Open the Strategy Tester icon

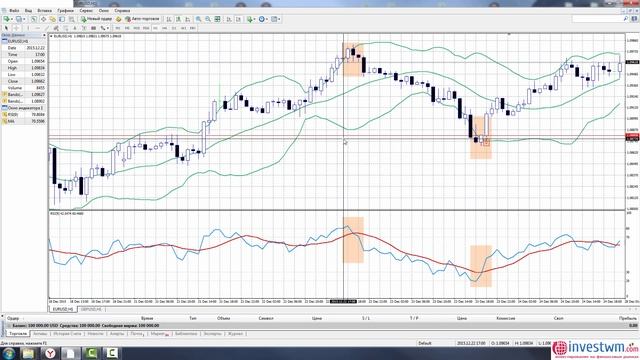(x=72, y=19)
